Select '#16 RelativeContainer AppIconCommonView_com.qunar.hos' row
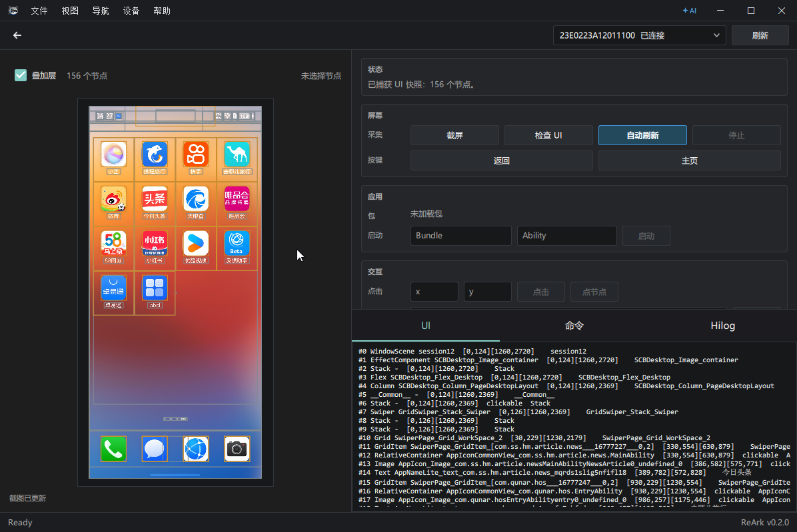 574,491
